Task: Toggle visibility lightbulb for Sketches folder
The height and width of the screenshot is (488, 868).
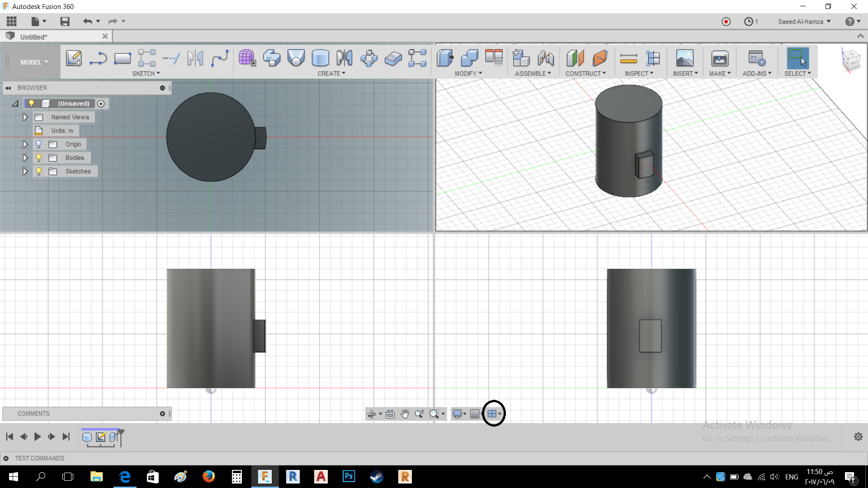Action: tap(39, 171)
